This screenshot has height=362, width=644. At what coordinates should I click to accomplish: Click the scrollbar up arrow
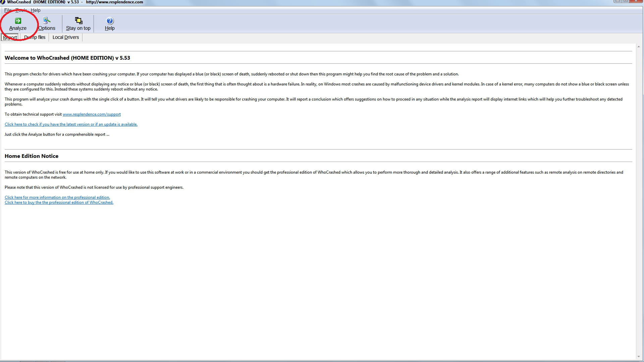tap(639, 47)
